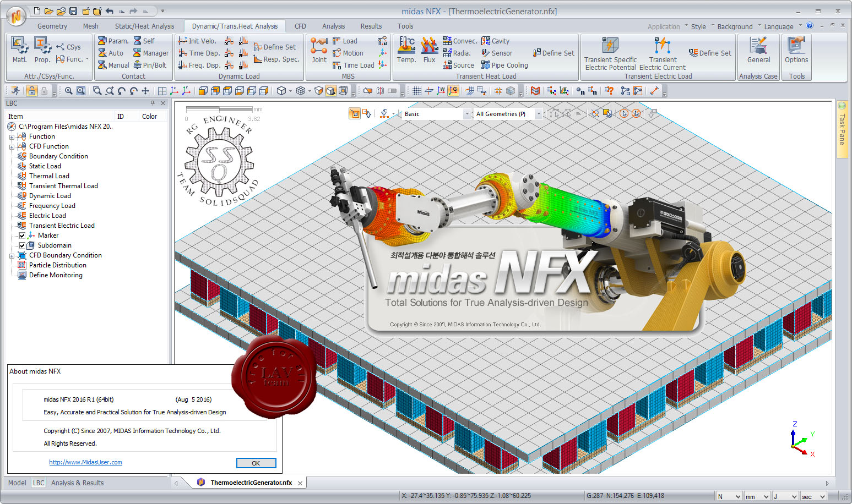Screen dimensions: 852x504
Task: Toggle the grid display icon
Action: 417,91
